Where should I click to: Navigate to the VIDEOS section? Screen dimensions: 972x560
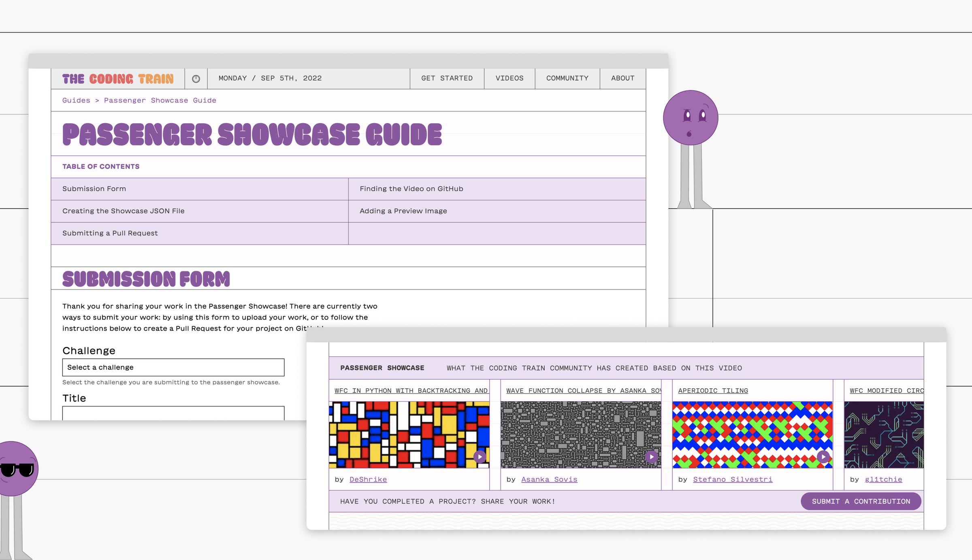click(x=509, y=78)
